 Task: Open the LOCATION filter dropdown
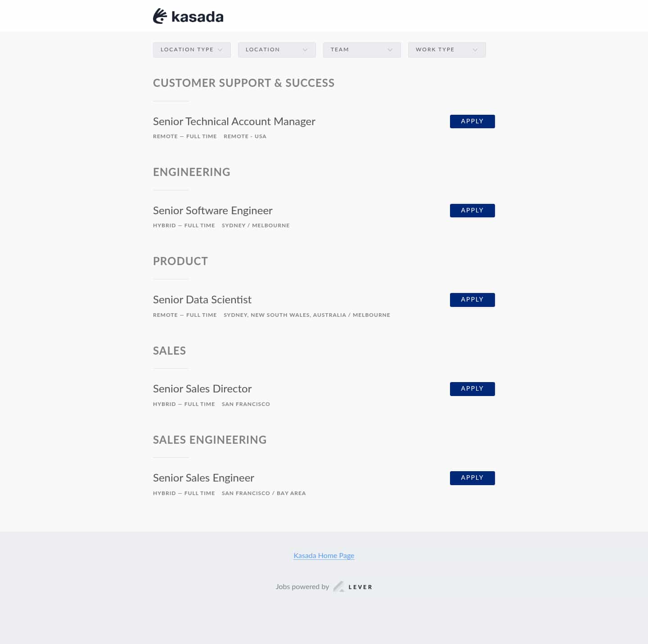point(276,50)
